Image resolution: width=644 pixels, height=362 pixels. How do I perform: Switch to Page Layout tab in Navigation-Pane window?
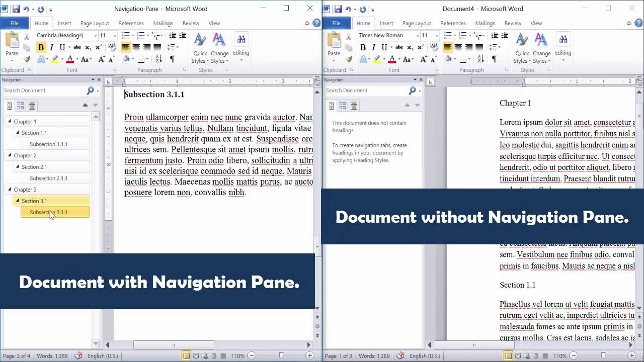[95, 23]
